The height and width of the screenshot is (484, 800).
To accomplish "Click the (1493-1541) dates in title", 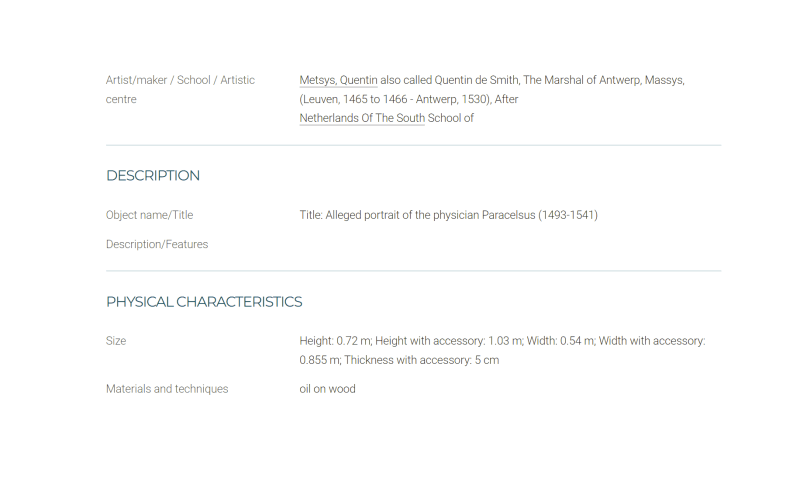I will coord(568,215).
